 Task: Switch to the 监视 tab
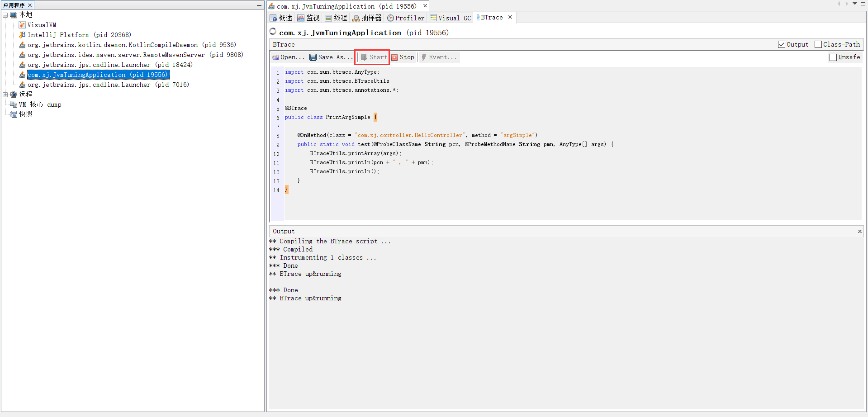point(308,18)
